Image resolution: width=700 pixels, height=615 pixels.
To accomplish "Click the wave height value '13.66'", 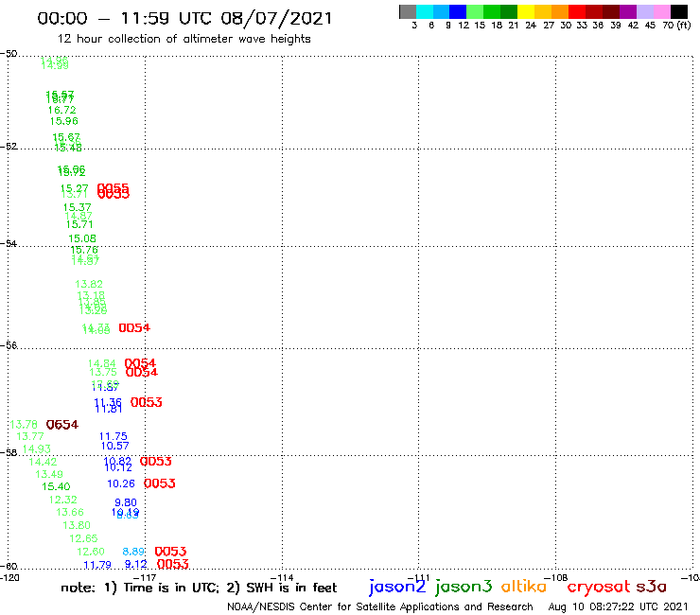I will (70, 512).
